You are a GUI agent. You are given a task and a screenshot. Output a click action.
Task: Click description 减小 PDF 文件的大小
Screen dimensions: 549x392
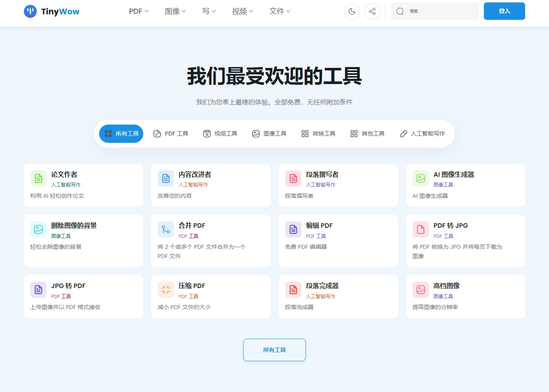184,307
